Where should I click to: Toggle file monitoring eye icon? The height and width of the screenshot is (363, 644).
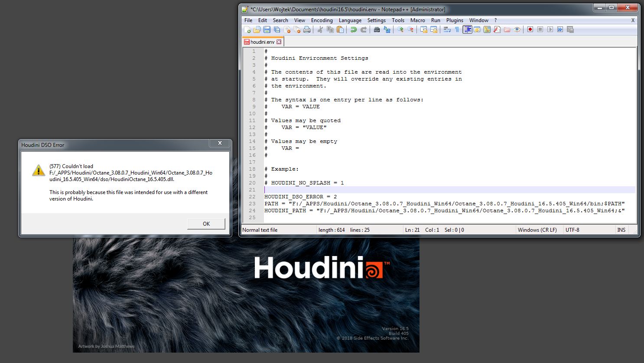[517, 29]
